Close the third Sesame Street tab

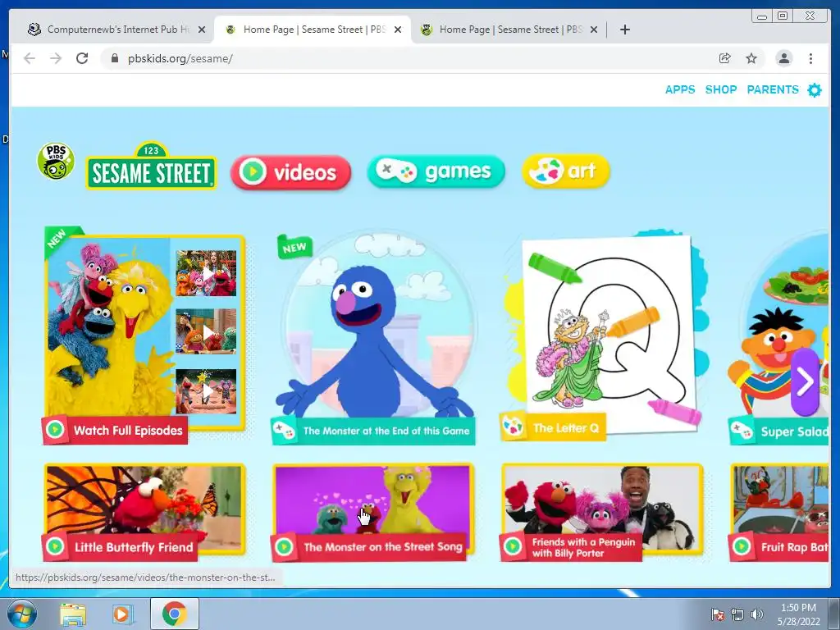click(594, 30)
